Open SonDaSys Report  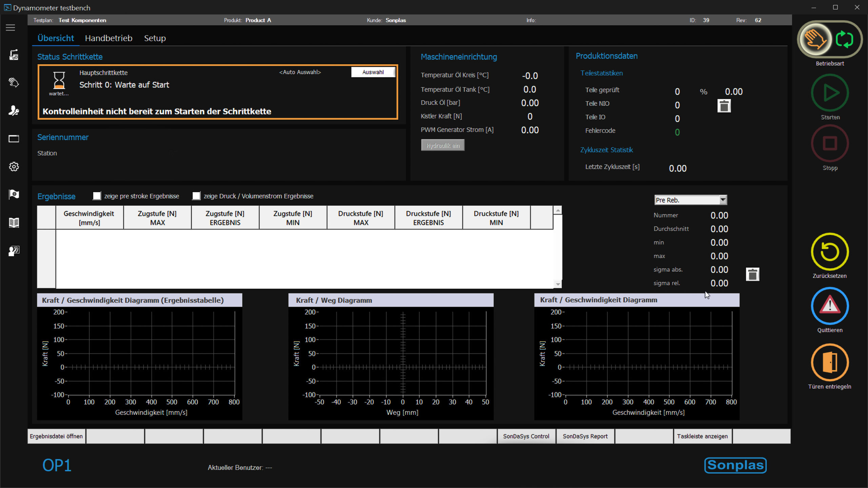click(x=585, y=436)
